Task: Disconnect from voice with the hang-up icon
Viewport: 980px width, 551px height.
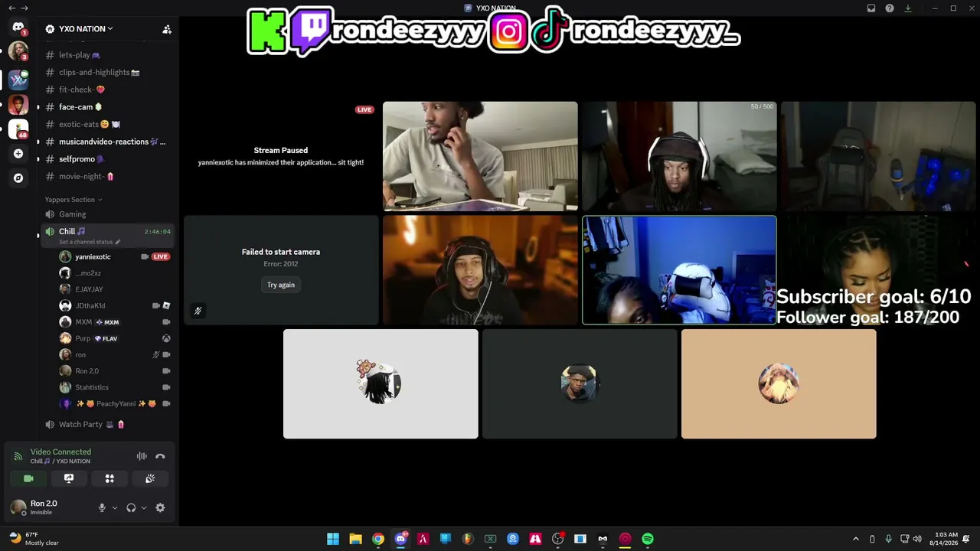Action: (x=160, y=456)
